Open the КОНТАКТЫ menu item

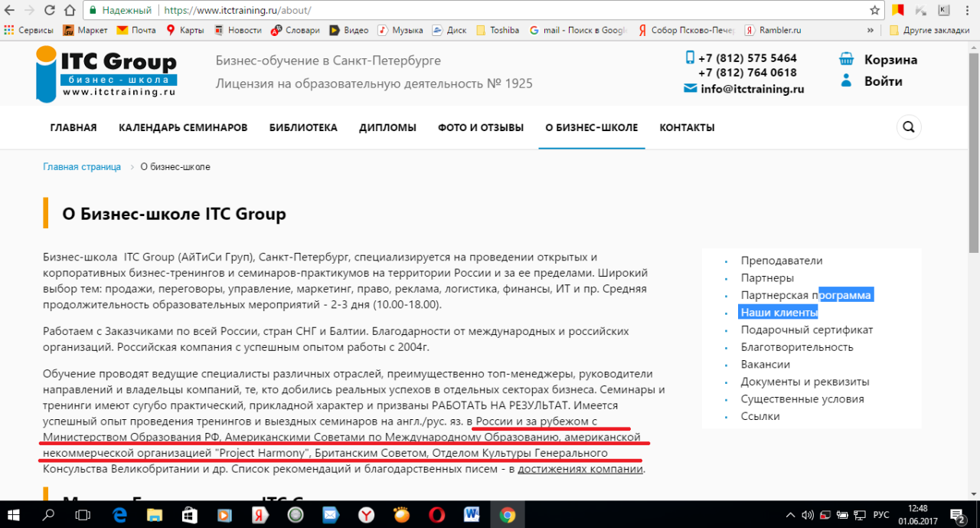(x=687, y=127)
